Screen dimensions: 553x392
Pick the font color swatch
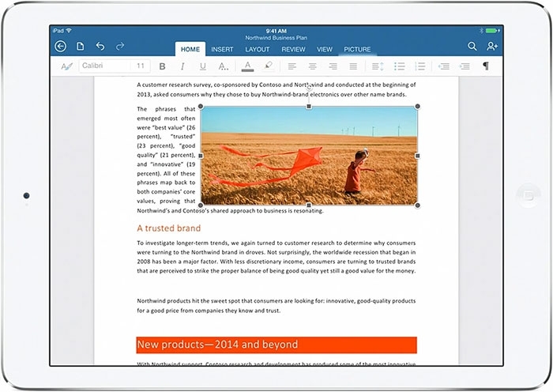click(247, 66)
